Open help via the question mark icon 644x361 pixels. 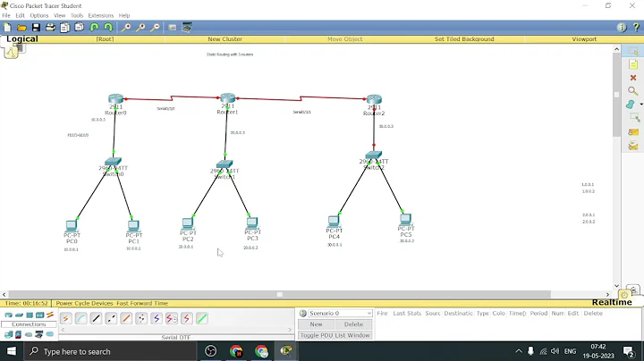tap(636, 28)
